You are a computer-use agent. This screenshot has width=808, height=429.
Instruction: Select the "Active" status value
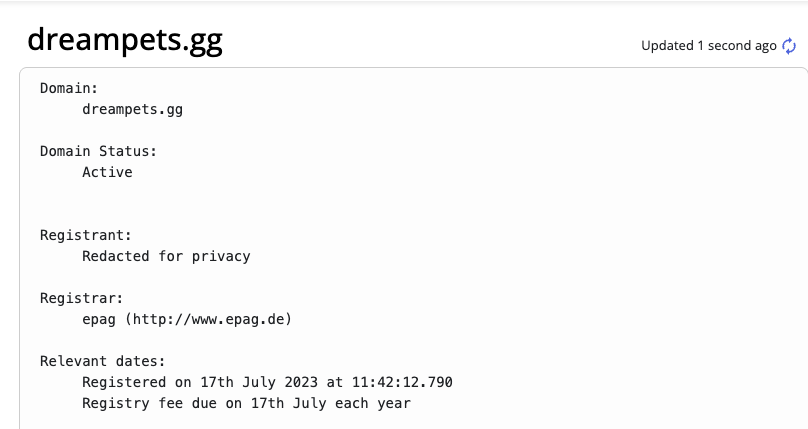click(x=107, y=172)
